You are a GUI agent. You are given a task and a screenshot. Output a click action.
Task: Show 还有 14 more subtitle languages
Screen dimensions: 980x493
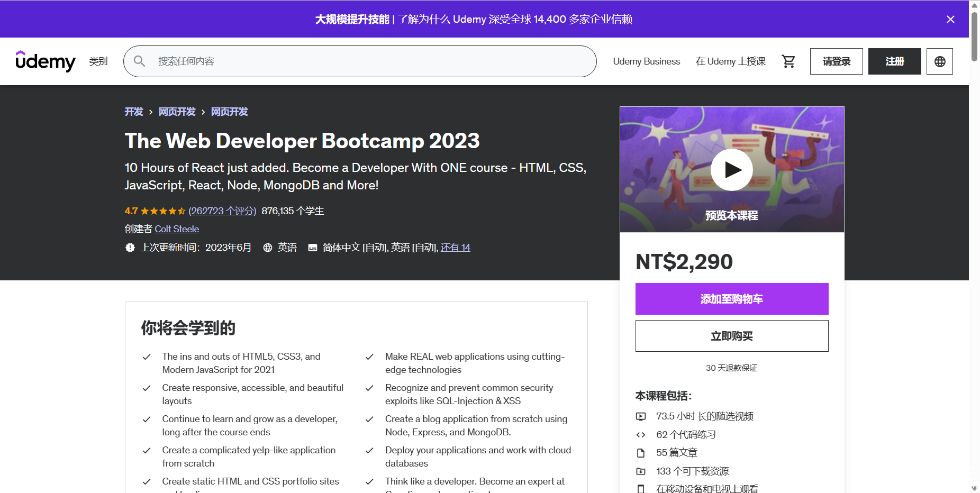click(456, 248)
